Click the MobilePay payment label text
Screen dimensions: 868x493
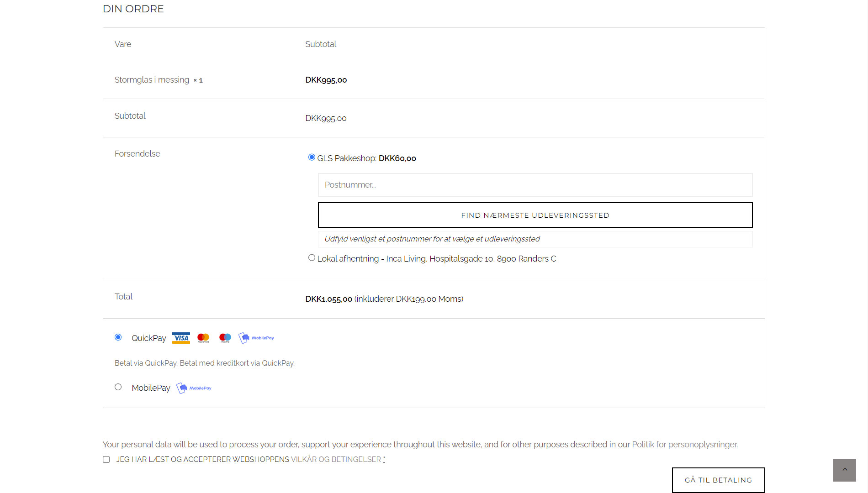[151, 388]
